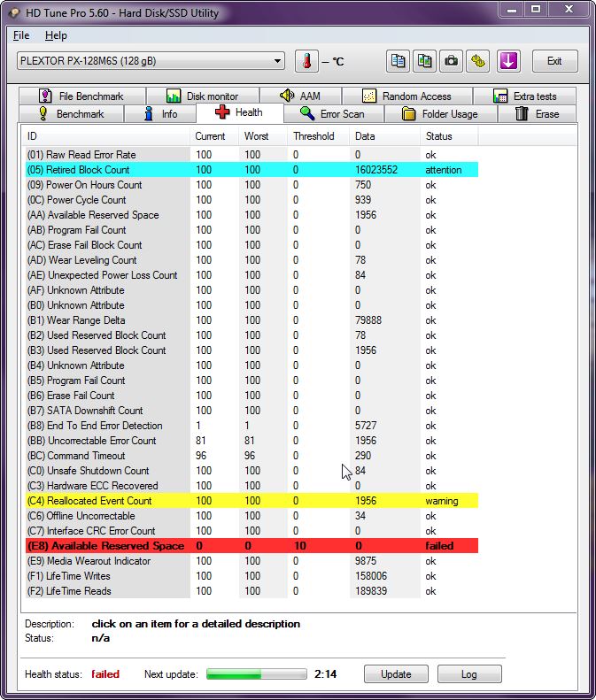Viewport: 596px width, 700px height.
Task: Switch to the Erase tab
Action: click(538, 114)
